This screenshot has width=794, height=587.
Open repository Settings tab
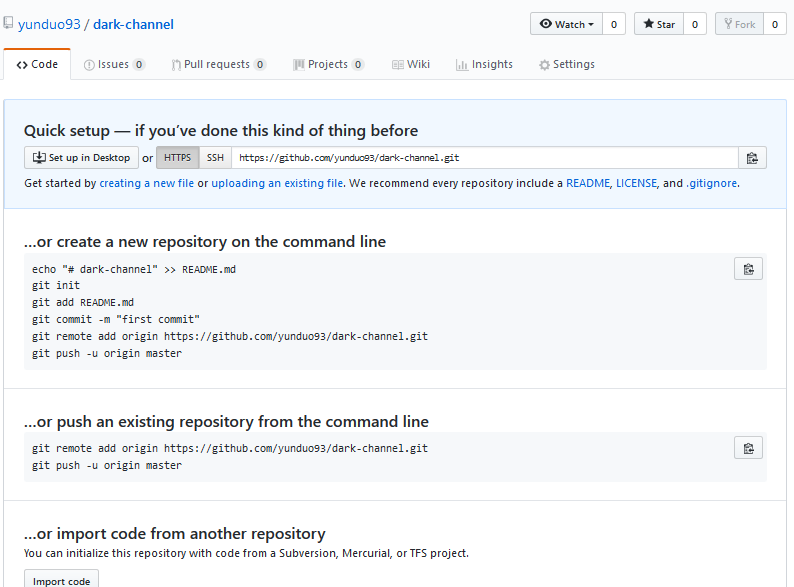coord(567,64)
